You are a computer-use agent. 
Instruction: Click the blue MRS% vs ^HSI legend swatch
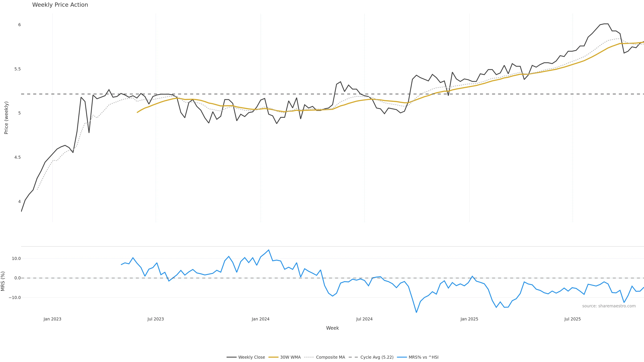tap(402, 357)
